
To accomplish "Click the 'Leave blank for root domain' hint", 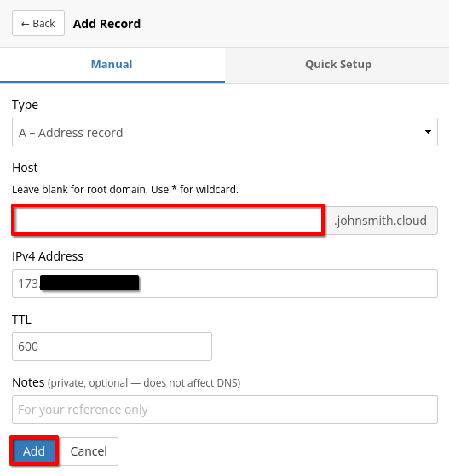I will coord(125,189).
